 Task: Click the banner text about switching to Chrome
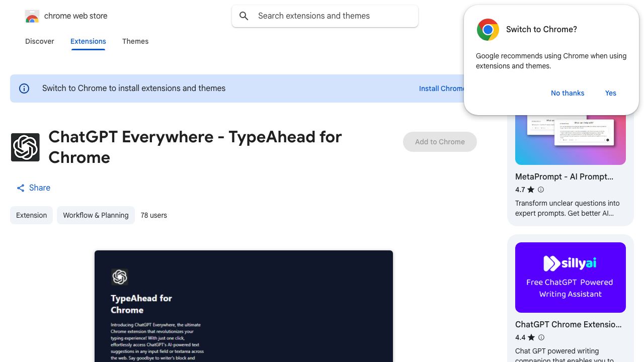[134, 88]
